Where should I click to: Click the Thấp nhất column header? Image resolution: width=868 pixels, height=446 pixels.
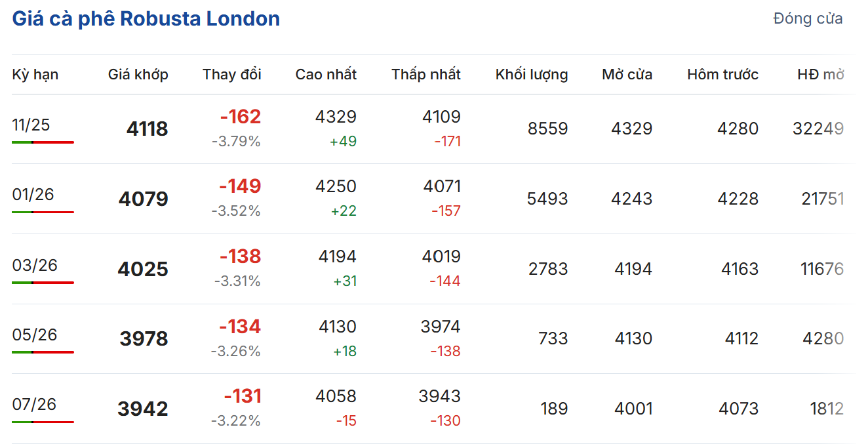(x=426, y=75)
